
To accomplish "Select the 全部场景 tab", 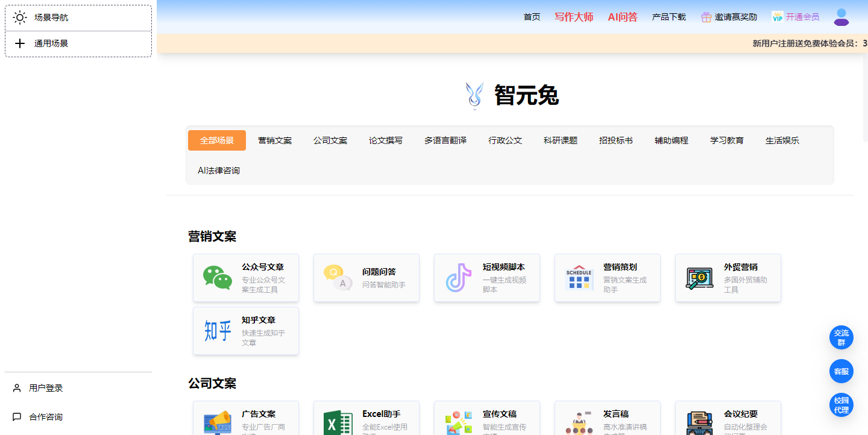I will point(217,140).
